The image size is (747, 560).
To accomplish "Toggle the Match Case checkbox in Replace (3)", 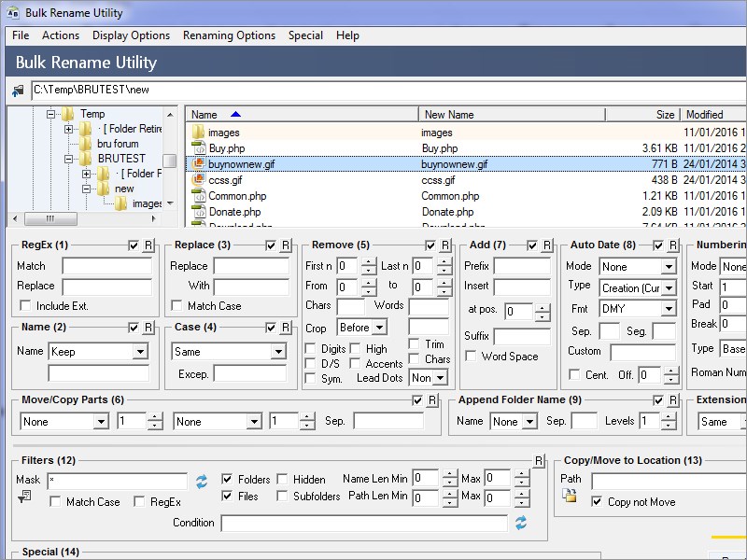I will tap(176, 306).
